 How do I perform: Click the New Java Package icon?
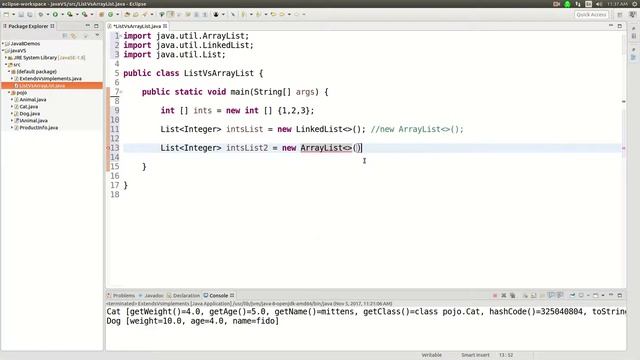point(101,14)
